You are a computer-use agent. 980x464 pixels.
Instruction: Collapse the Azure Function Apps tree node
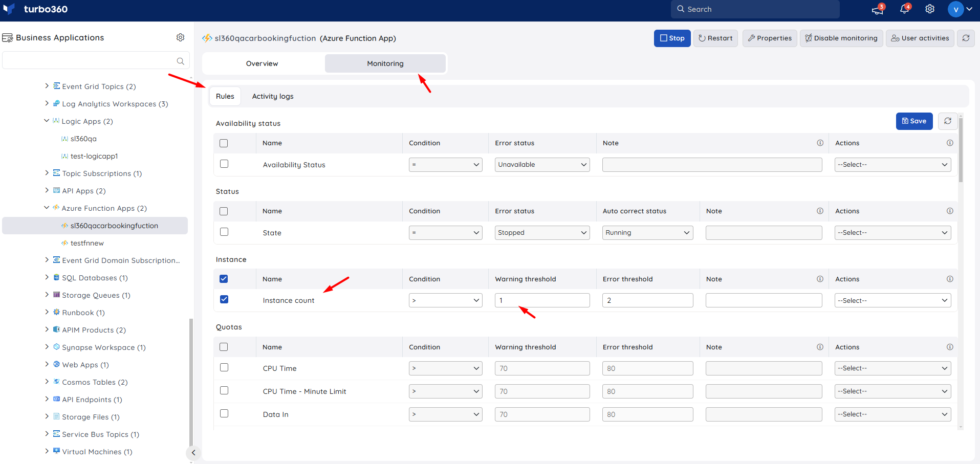pyautogui.click(x=47, y=208)
